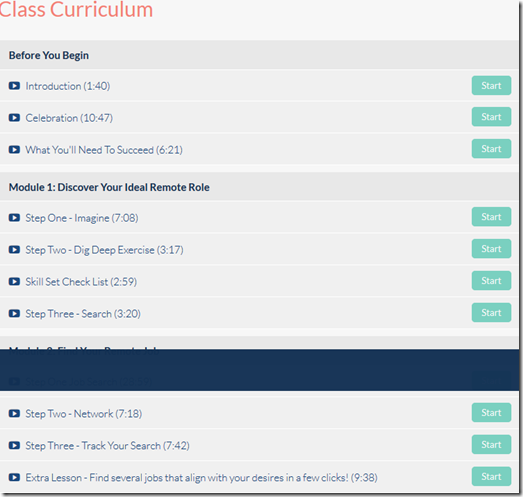Click the video icon beside Celebration
Image resolution: width=523 pixels, height=497 pixels.
tap(14, 118)
